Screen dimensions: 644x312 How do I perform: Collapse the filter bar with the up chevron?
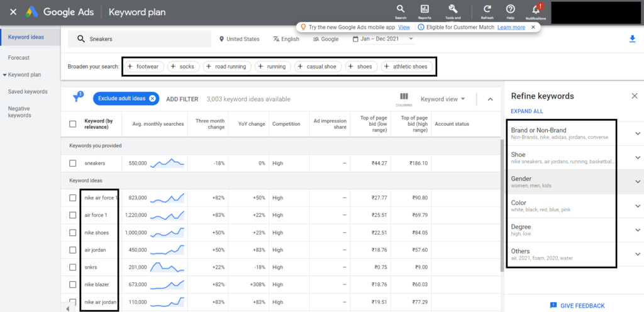point(490,99)
